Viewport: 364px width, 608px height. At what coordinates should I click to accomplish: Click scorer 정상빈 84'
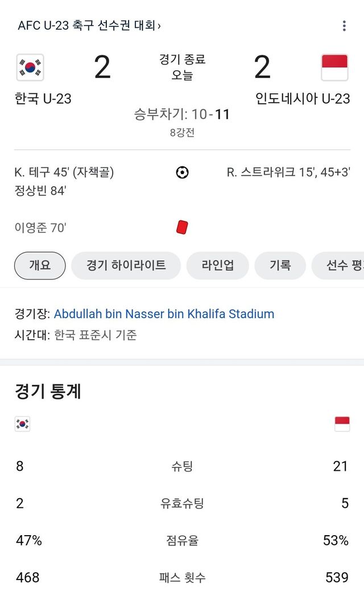pyautogui.click(x=41, y=191)
